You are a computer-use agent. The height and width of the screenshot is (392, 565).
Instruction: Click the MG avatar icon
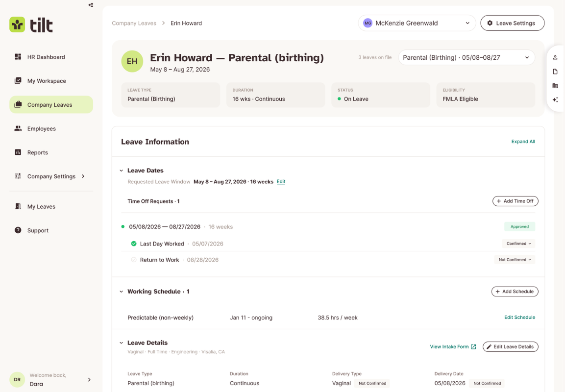click(x=368, y=23)
